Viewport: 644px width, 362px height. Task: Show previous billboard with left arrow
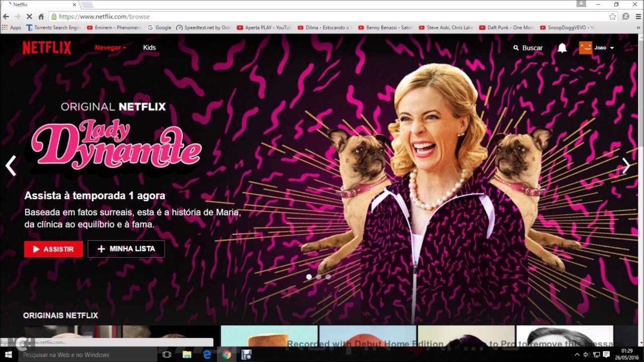click(x=11, y=165)
